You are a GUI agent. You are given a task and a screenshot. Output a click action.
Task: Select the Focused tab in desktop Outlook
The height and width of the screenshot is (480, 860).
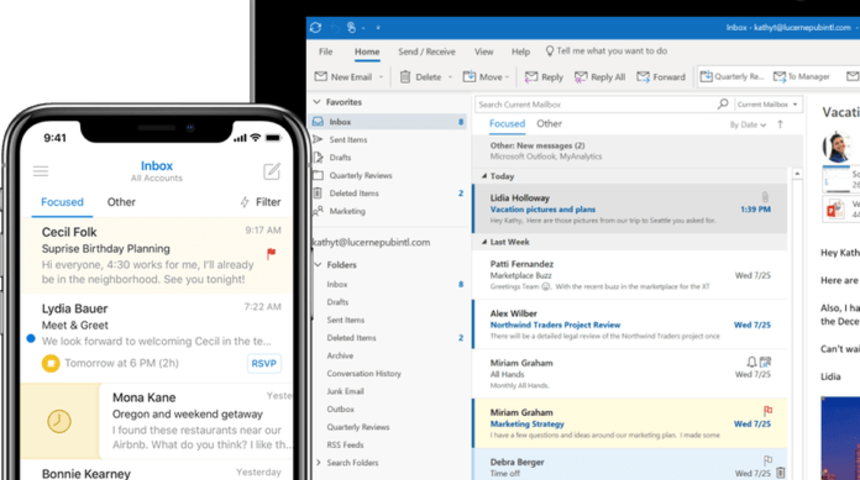click(507, 124)
